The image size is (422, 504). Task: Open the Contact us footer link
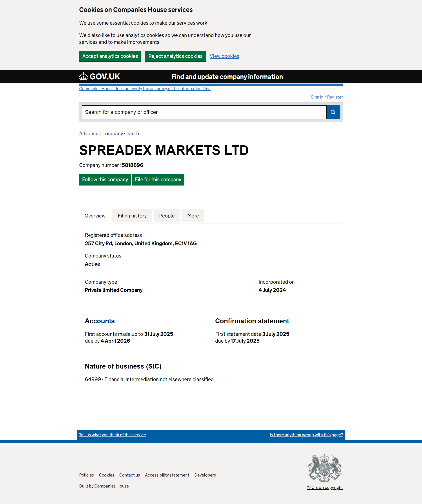(129, 475)
